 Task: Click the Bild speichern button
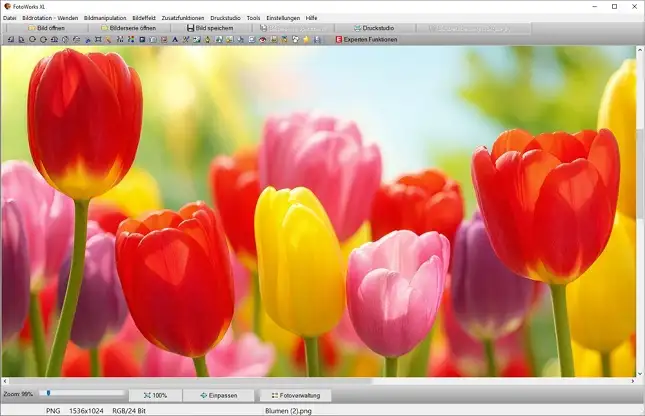coord(211,28)
